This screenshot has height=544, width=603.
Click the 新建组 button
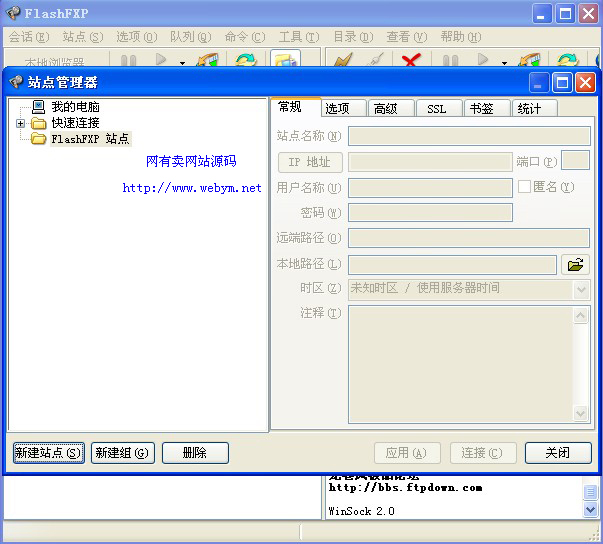[x=123, y=453]
